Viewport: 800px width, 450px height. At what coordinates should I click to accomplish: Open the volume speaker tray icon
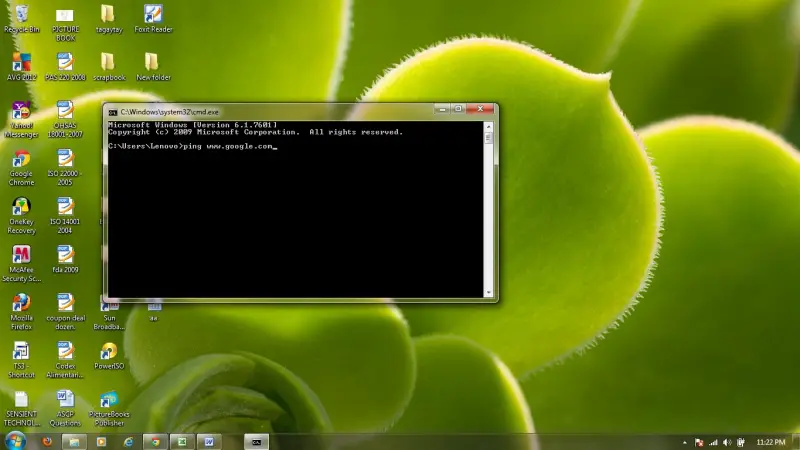tap(727, 442)
